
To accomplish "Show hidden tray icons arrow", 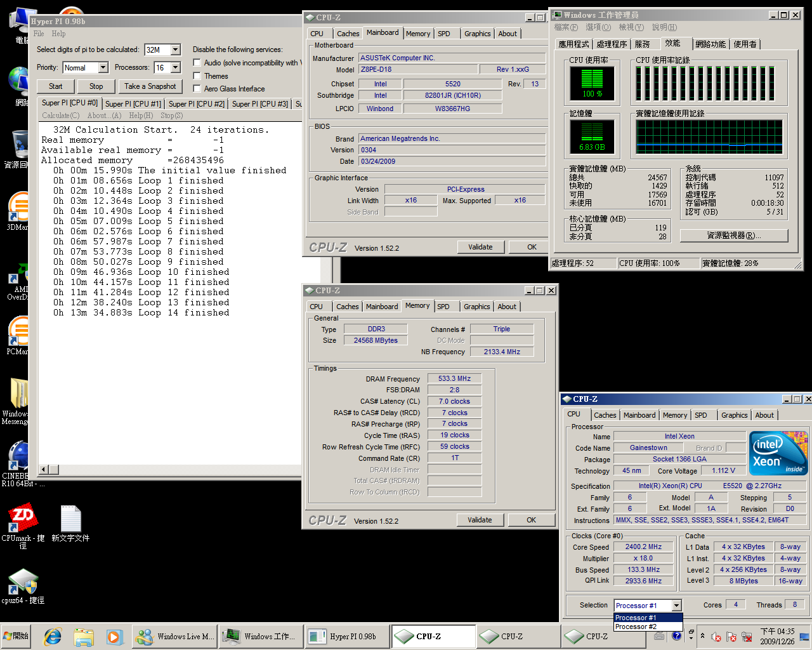I will (x=702, y=636).
